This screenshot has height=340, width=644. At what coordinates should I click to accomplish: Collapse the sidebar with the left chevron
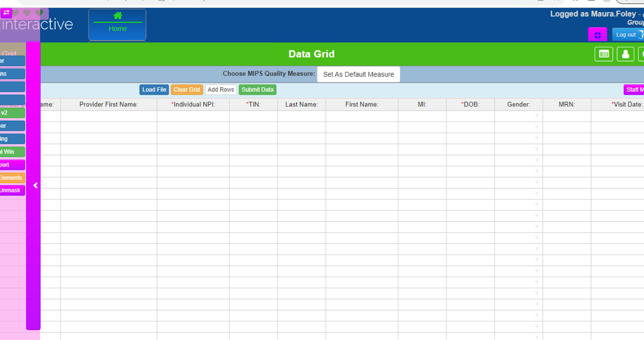click(x=35, y=185)
